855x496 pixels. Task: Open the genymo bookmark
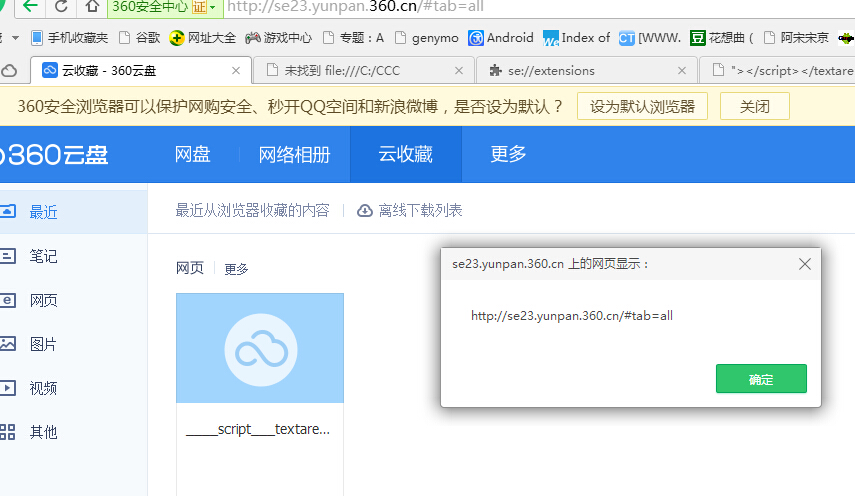point(426,38)
